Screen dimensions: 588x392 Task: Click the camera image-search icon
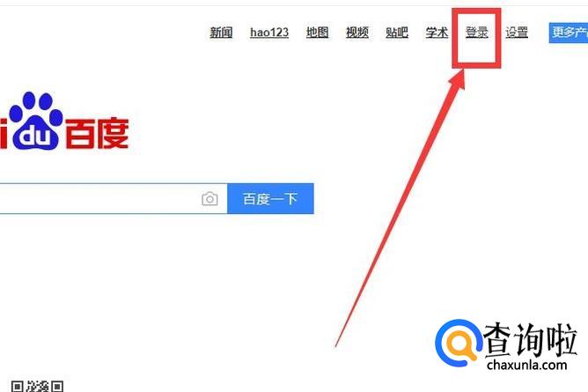[209, 199]
